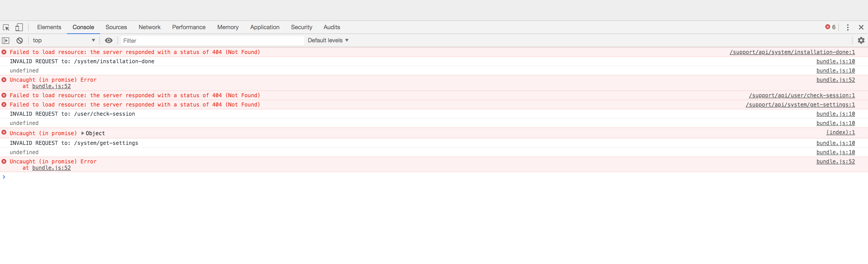The height and width of the screenshot is (264, 868).
Task: Open bundle.js:10 link beside INVALID REQUEST check-session
Action: pyautogui.click(x=836, y=114)
